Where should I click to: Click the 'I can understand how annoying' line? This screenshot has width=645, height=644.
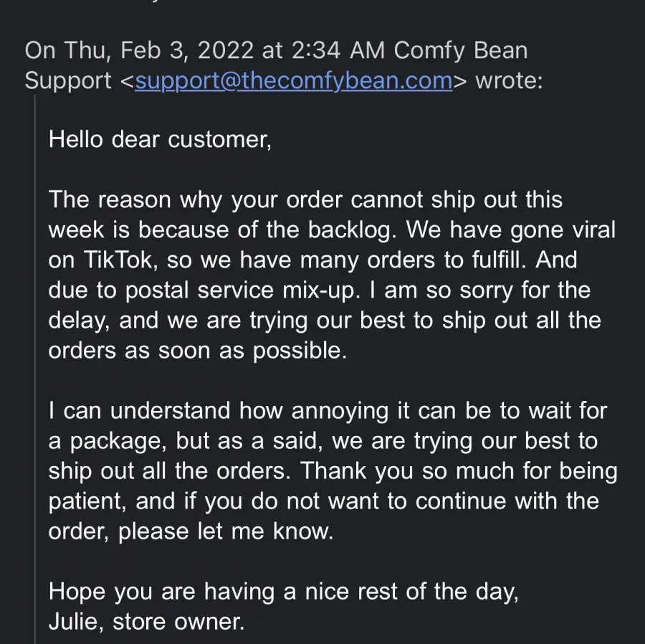tap(328, 411)
